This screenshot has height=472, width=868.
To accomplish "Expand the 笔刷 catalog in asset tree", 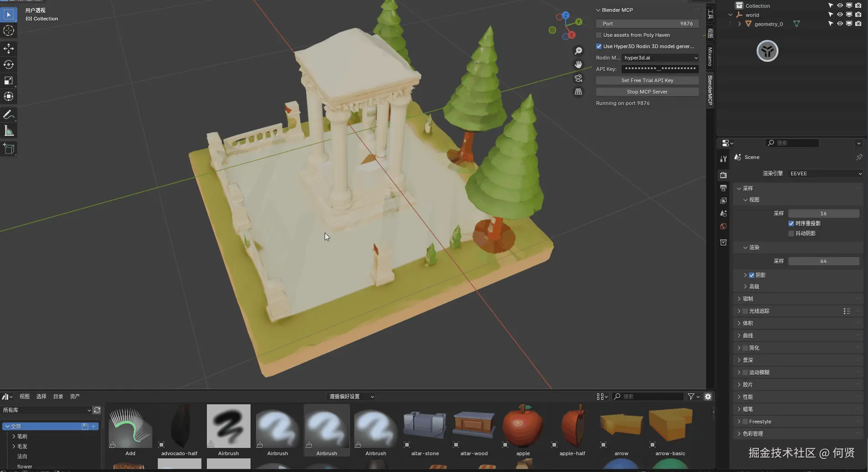I will click(x=14, y=437).
